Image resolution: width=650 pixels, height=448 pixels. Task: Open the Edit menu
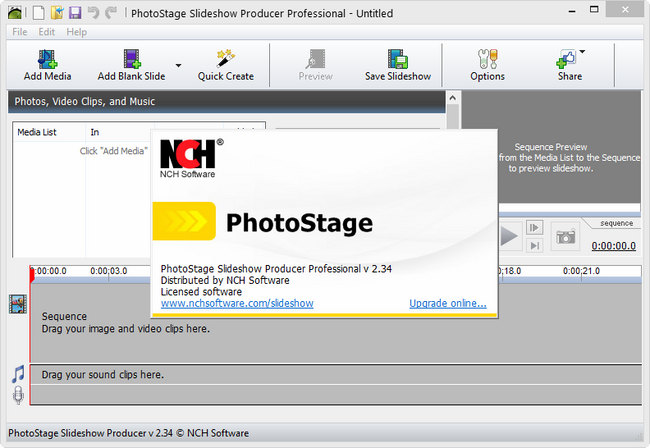point(46,32)
